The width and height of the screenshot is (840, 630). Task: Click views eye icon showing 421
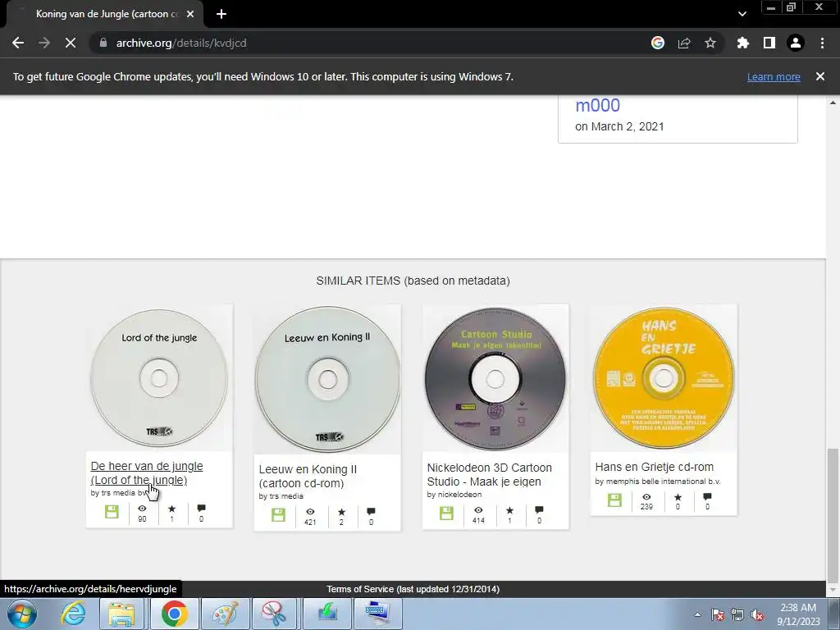[x=310, y=512]
